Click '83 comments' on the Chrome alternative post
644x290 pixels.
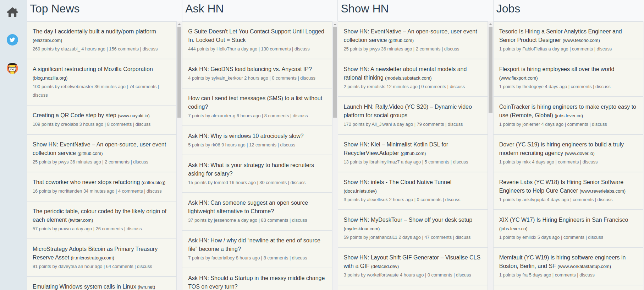(x=275, y=220)
